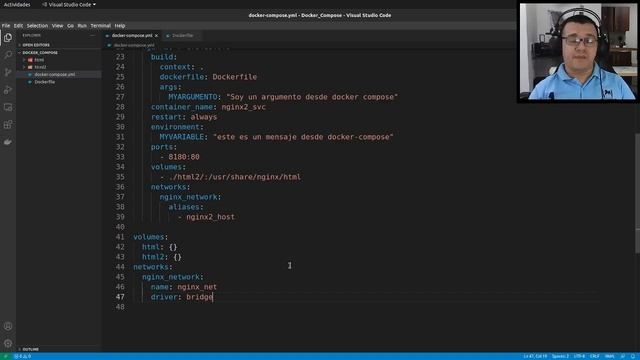The image size is (640, 360).
Task: Open Dockerfile from the Explorer tree
Action: coord(44,82)
